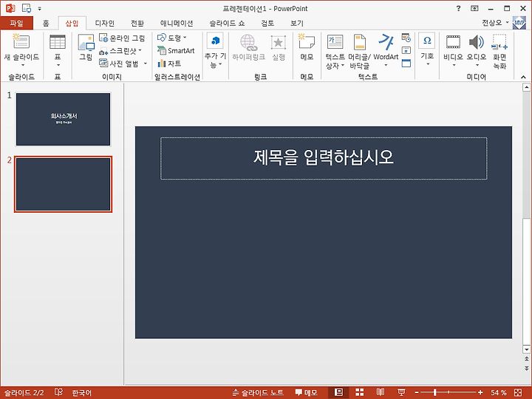Open 온라인 그림 online pictures
Screen dimensions: 532x399
pyautogui.click(x=122, y=38)
